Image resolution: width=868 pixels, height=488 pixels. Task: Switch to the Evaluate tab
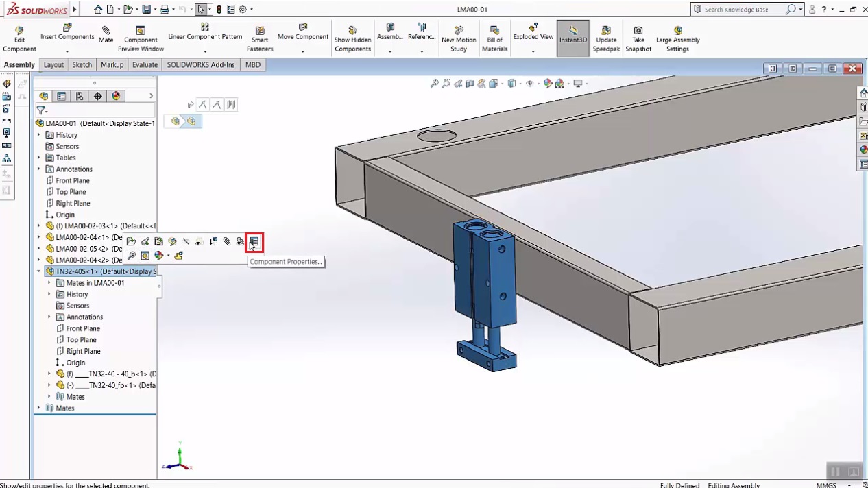(x=145, y=64)
